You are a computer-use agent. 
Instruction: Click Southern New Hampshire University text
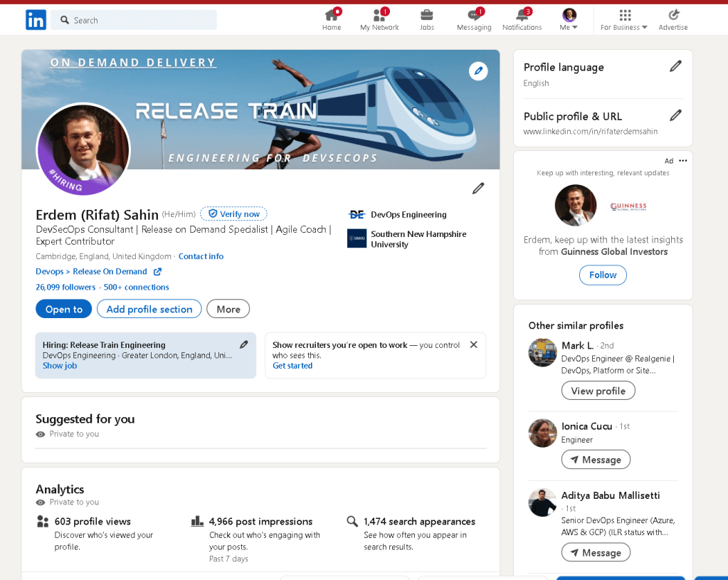418,239
